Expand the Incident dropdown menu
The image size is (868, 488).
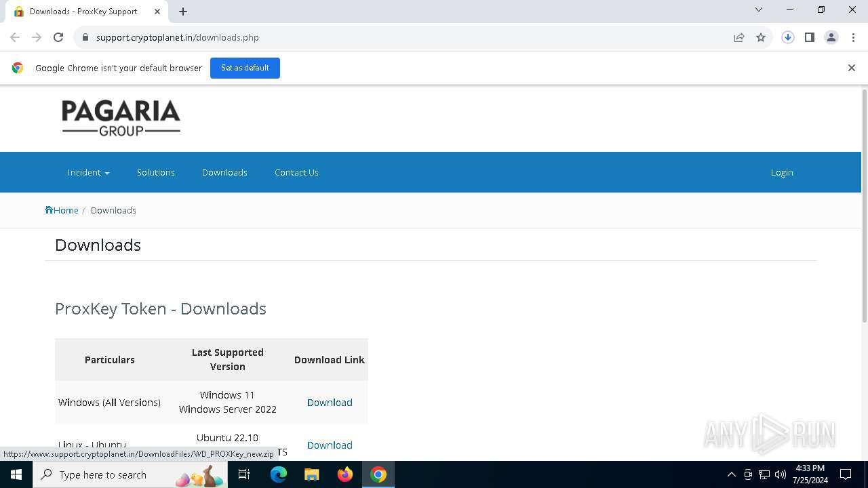88,172
